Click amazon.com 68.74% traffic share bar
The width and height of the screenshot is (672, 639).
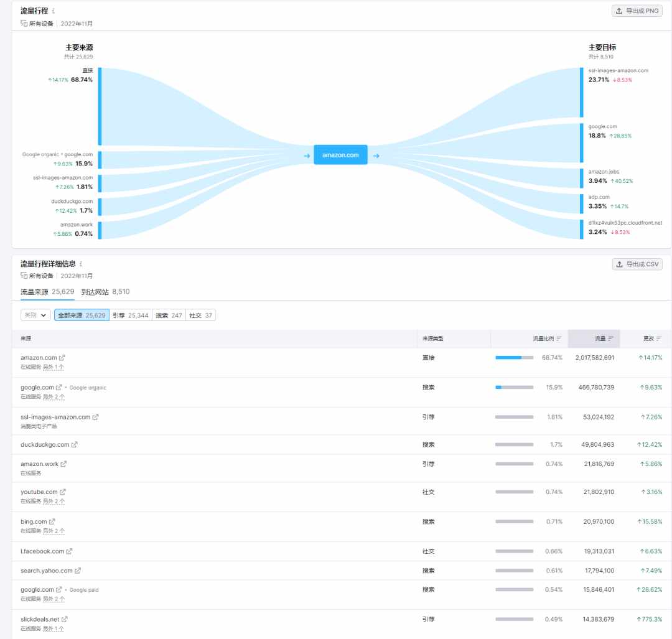click(x=515, y=357)
